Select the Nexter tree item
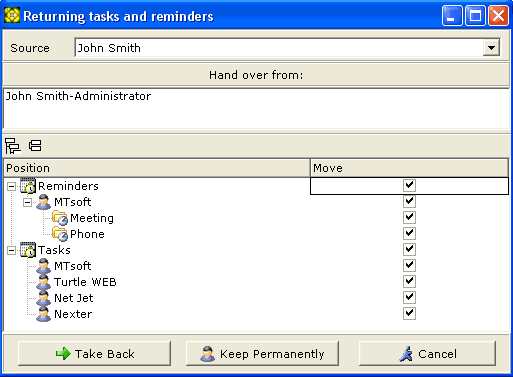This screenshot has width=513, height=377. (73, 314)
